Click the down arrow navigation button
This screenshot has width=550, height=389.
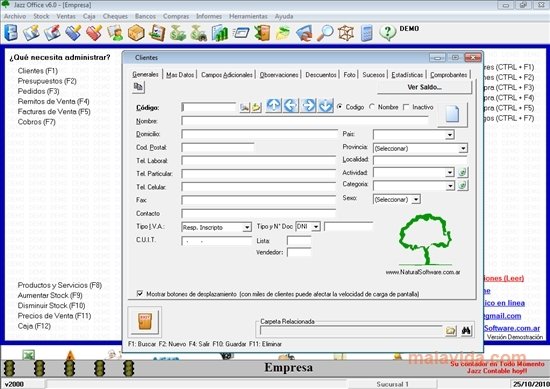[x=326, y=105]
